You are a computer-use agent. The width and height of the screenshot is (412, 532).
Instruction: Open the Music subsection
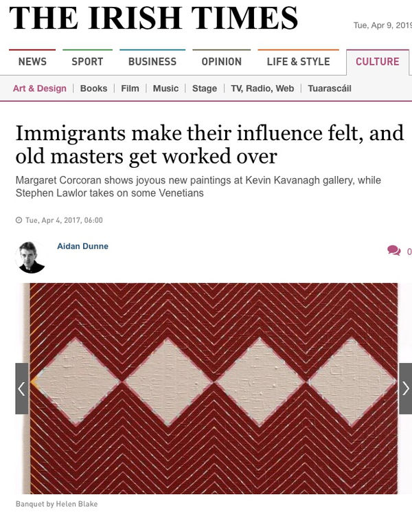click(x=165, y=88)
